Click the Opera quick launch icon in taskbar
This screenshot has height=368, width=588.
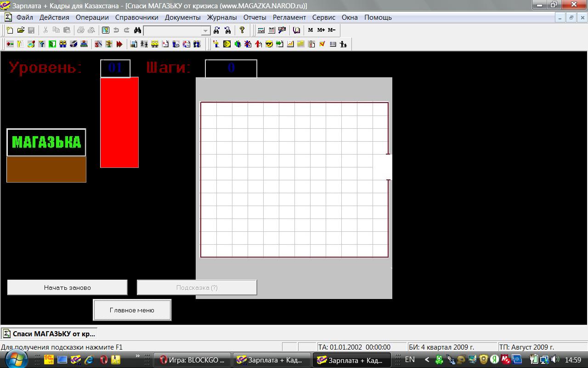(103, 360)
